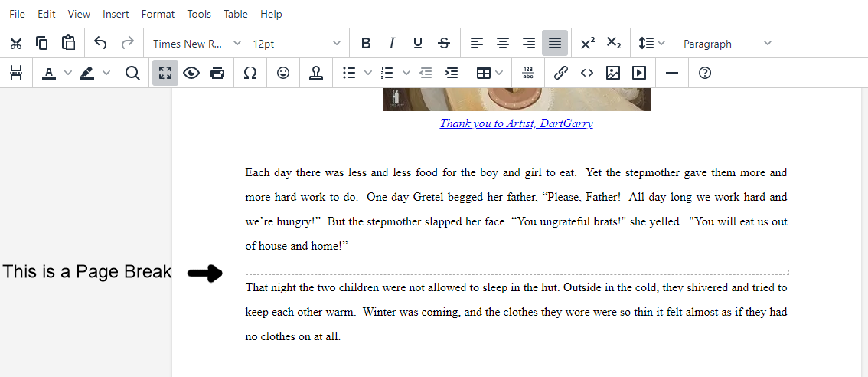
Task: Open the source code view
Action: coord(587,73)
